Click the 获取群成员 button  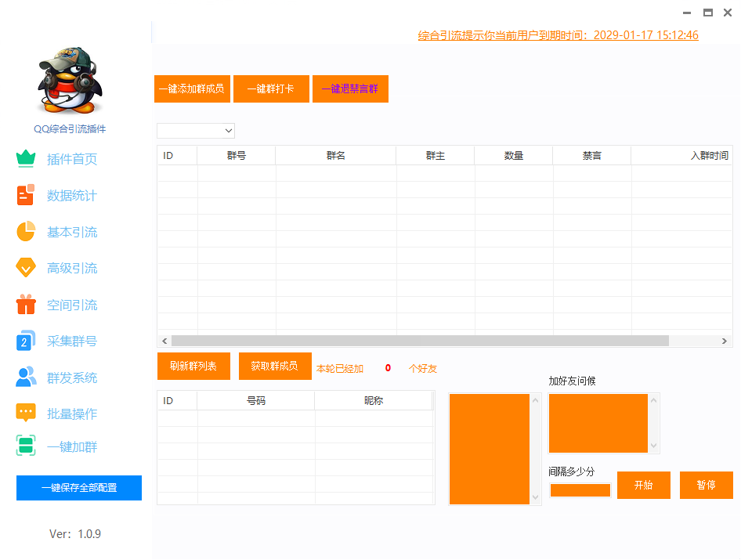click(x=274, y=366)
